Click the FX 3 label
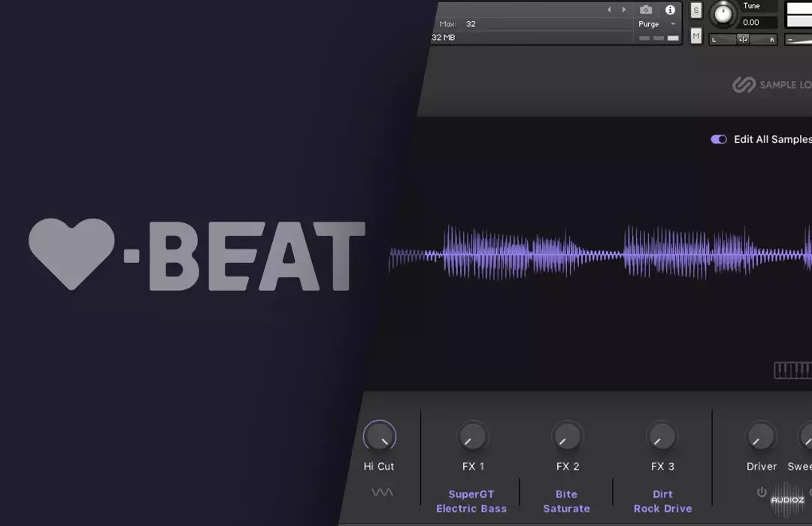 click(x=663, y=467)
